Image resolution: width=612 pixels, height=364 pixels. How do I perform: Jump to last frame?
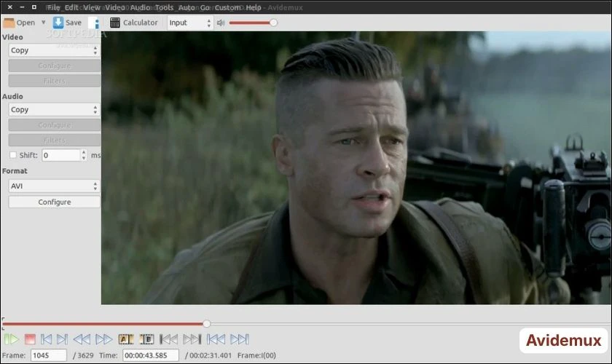tap(240, 339)
